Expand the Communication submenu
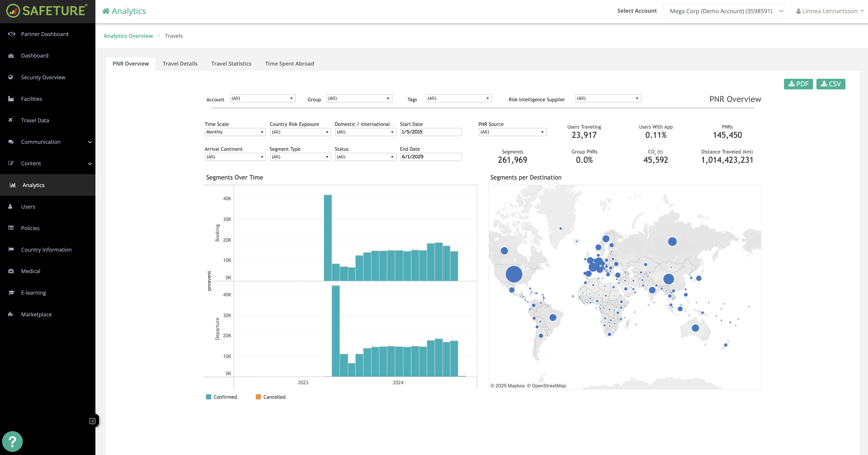 click(90, 142)
